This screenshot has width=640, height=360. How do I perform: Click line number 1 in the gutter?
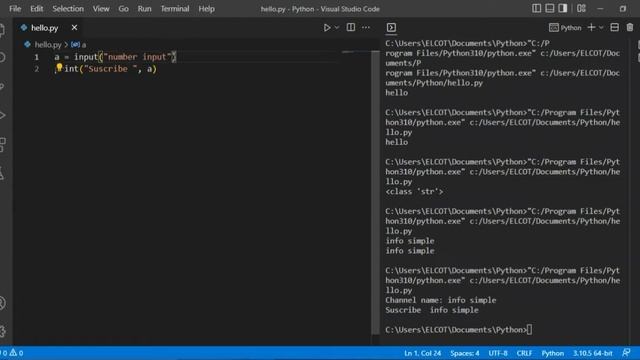tap(37, 57)
